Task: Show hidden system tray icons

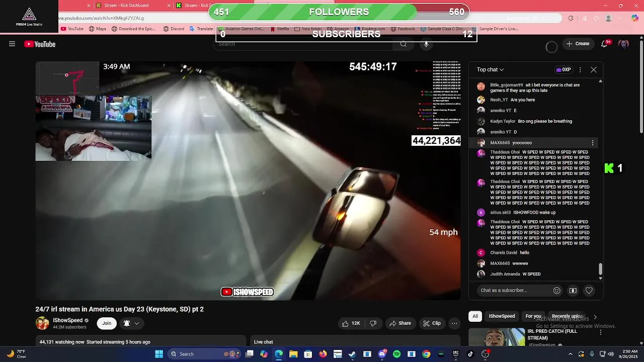Action: 570,354
